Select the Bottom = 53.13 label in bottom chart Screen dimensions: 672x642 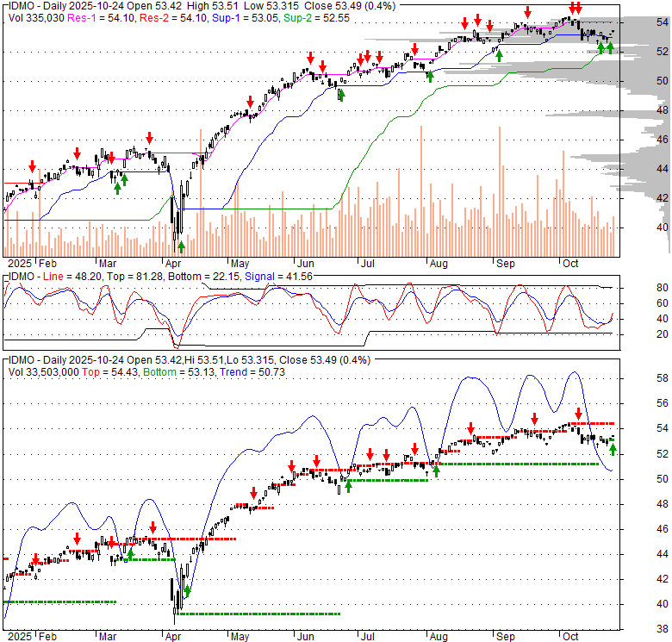click(x=179, y=372)
